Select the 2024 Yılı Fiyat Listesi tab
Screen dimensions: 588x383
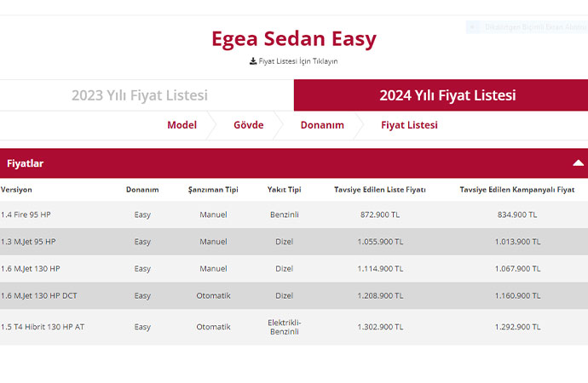coord(447,95)
